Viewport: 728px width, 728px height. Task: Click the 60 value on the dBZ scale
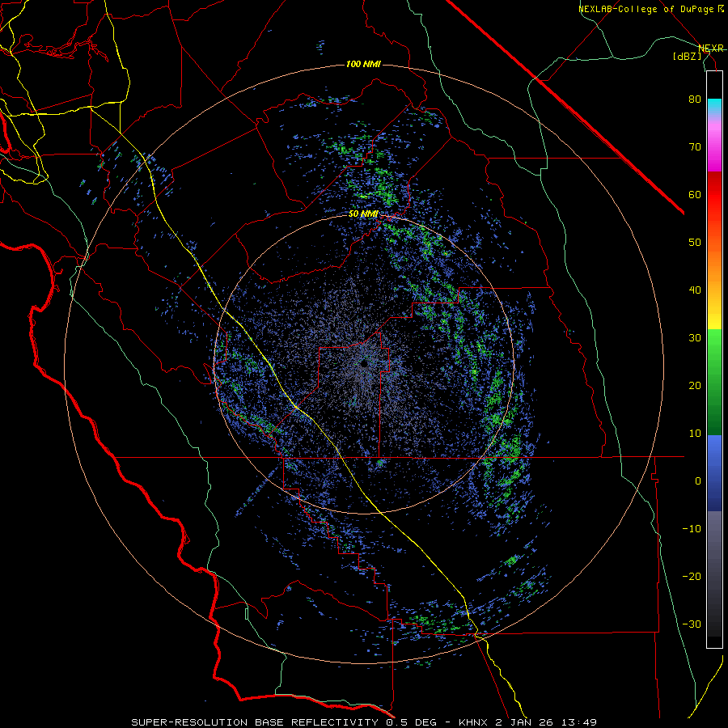(x=695, y=194)
